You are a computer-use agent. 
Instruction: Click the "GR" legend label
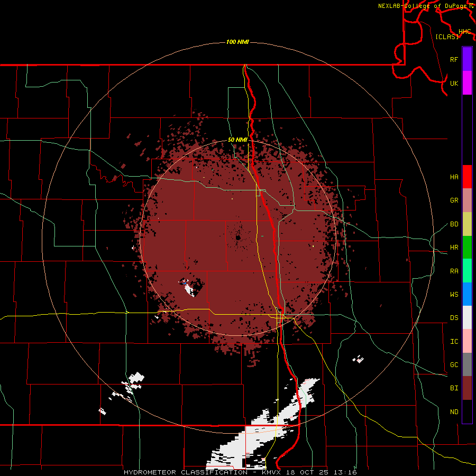point(454,200)
